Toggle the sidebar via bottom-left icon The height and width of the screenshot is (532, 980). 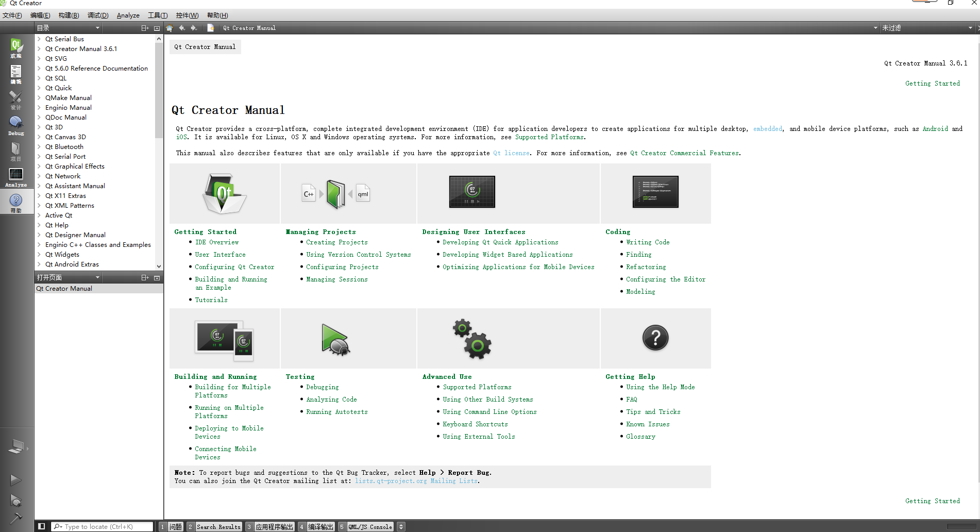[42, 526]
